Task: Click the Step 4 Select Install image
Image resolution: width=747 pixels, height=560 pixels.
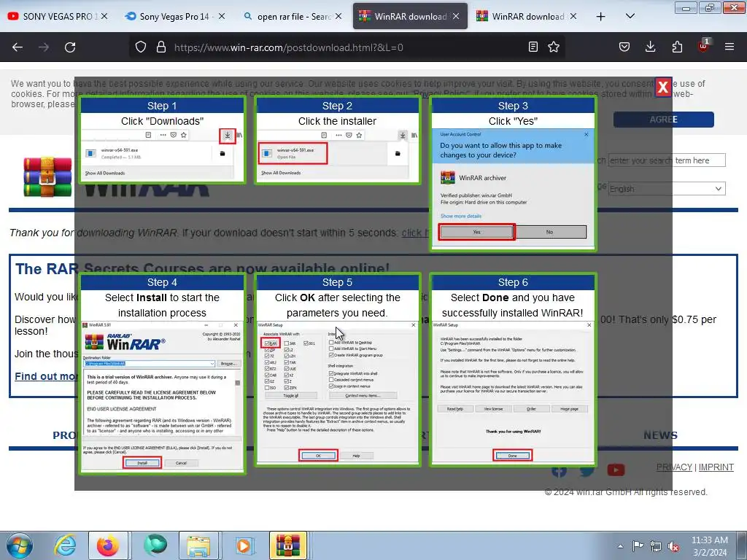Action: pos(163,373)
